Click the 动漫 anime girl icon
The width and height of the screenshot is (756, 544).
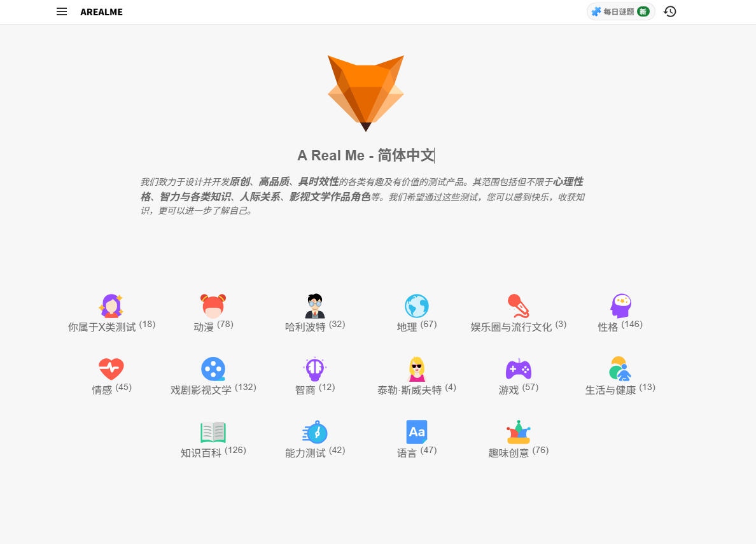[x=213, y=306]
